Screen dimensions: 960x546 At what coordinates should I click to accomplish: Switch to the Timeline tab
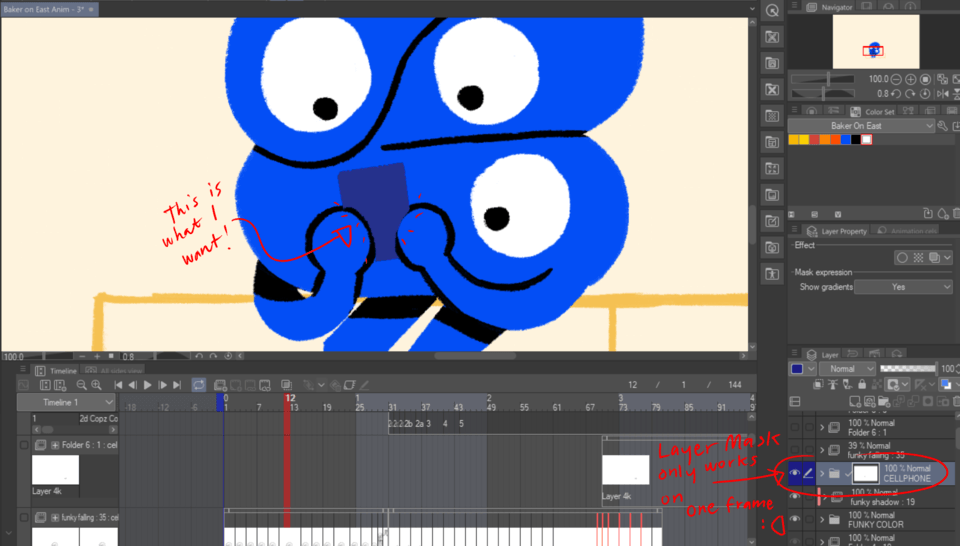56,370
